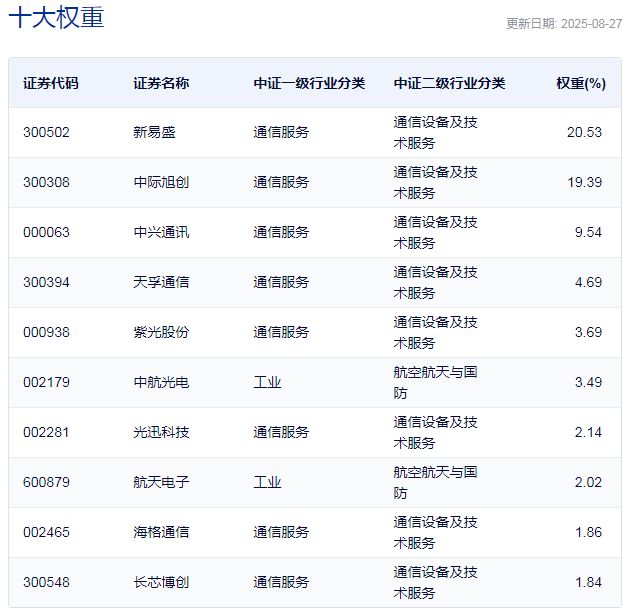629x612 pixels.
Task: Select security code 002465
Action: (47, 532)
